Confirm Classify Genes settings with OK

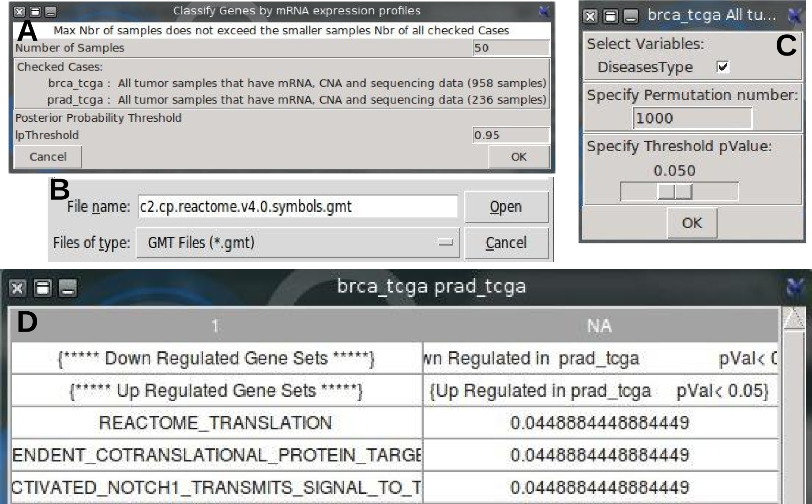[x=519, y=157]
